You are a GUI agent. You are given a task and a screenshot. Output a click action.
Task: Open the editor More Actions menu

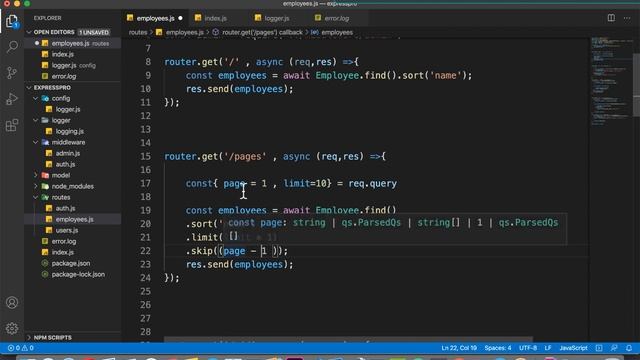pyautogui.click(x=627, y=18)
